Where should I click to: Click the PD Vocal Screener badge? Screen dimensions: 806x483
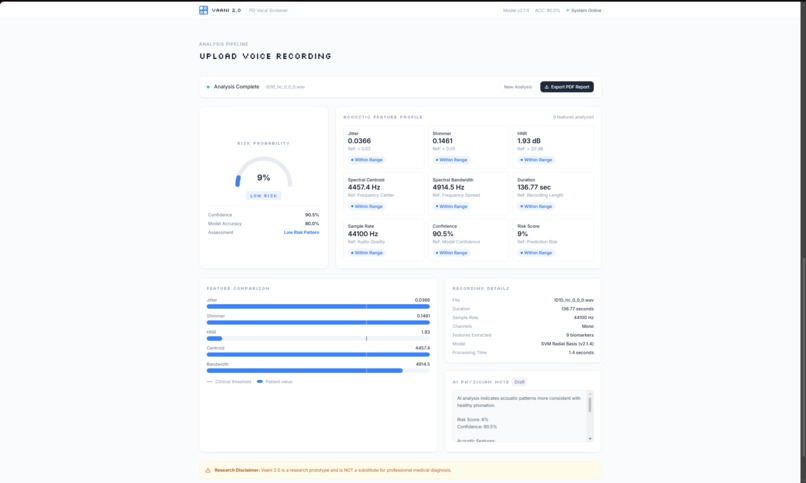pyautogui.click(x=268, y=10)
